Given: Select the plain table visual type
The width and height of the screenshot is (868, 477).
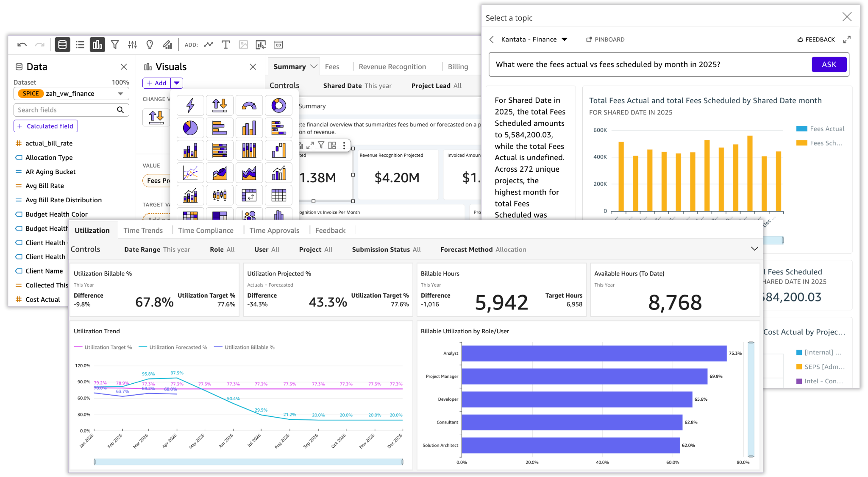Looking at the screenshot, I should pyautogui.click(x=278, y=195).
